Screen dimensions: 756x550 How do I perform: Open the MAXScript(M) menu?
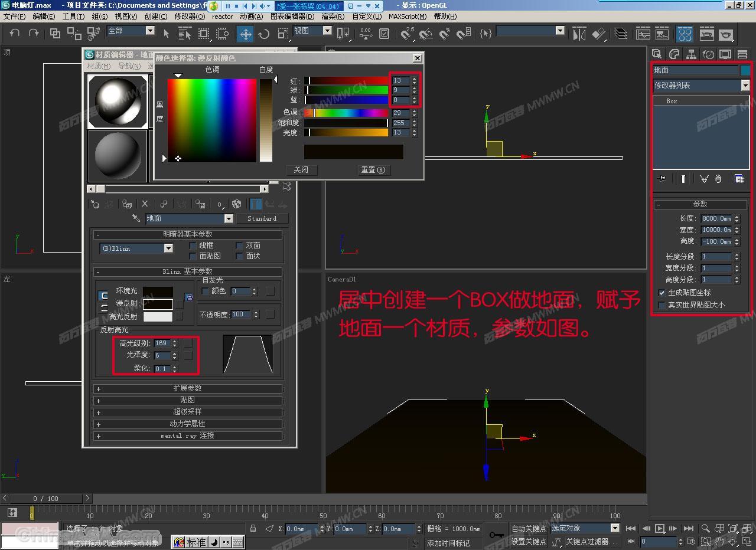(x=408, y=17)
